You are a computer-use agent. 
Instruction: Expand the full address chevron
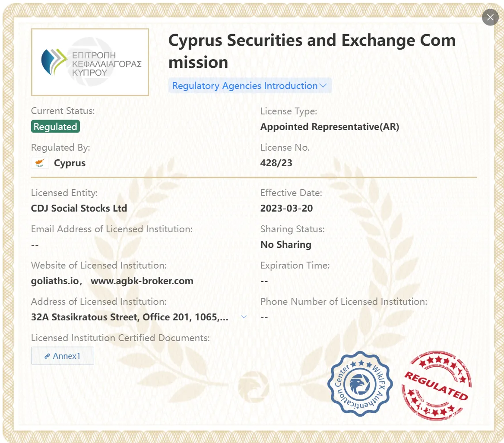pyautogui.click(x=244, y=317)
